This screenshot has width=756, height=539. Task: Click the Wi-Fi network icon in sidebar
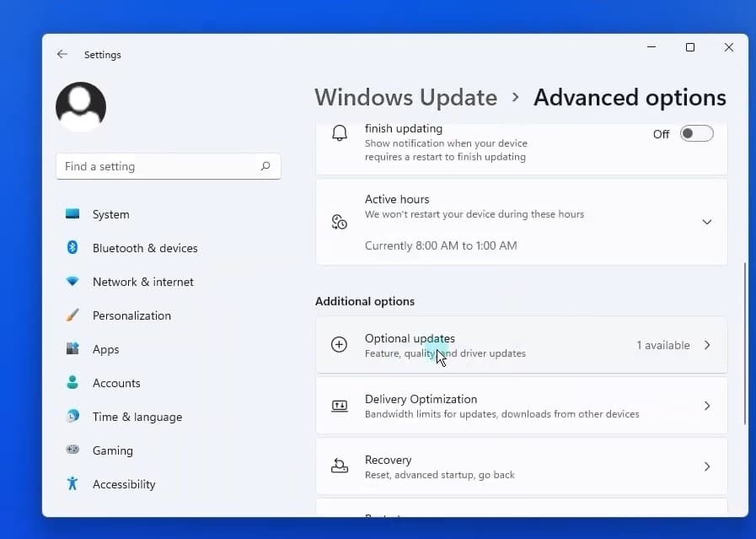[x=72, y=282]
